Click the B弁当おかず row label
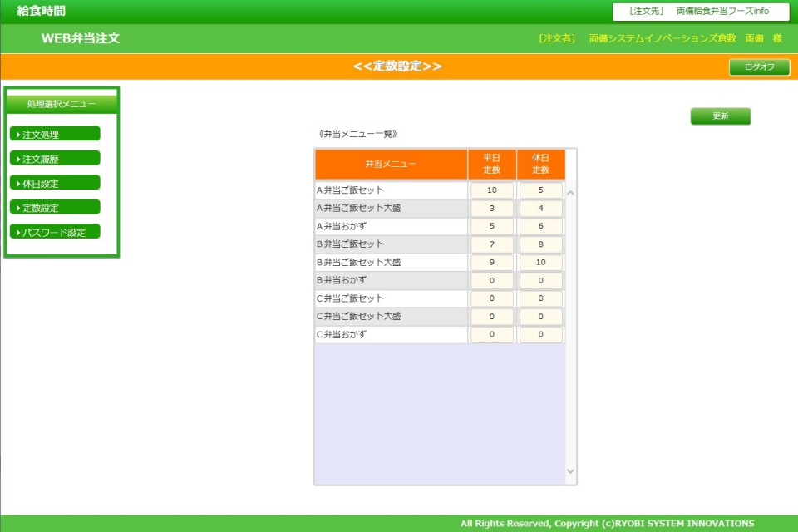 [x=342, y=280]
